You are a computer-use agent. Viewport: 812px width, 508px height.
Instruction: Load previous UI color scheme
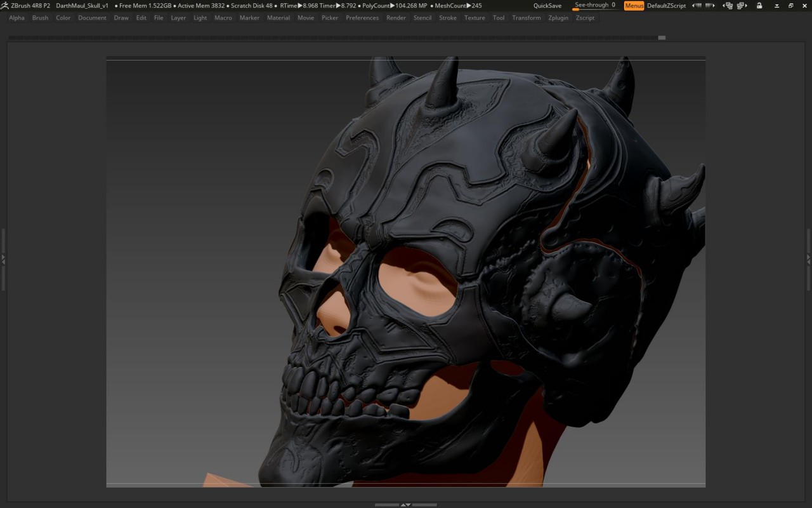[x=697, y=6]
